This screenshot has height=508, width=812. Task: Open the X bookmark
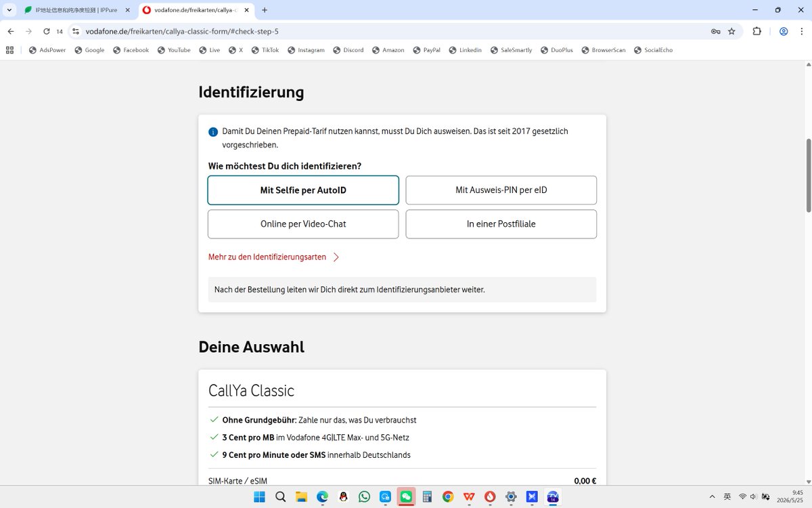coord(235,49)
